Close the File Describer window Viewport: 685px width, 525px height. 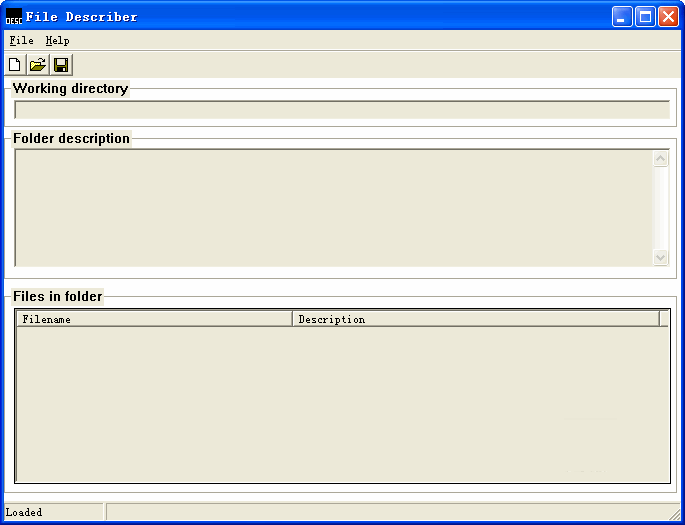tap(668, 17)
